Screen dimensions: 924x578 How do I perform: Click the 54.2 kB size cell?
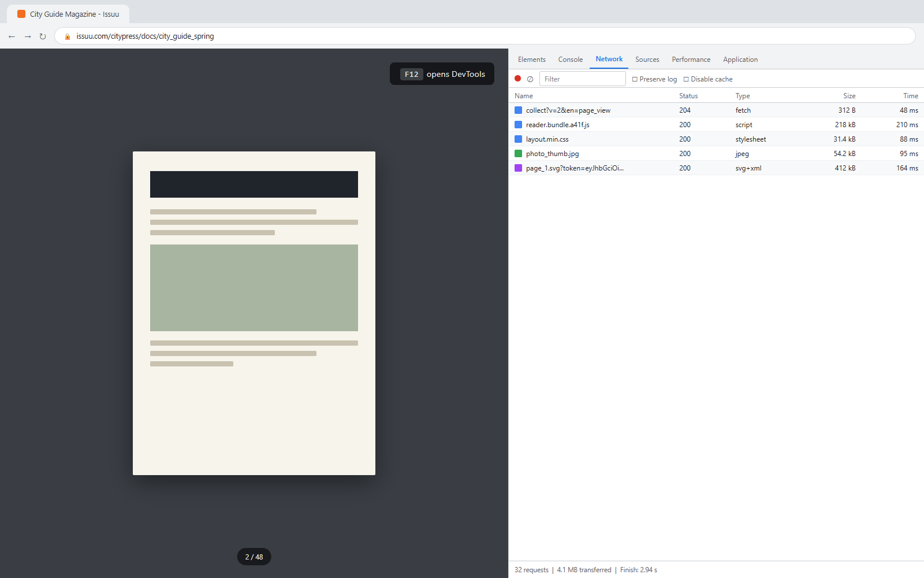844,154
